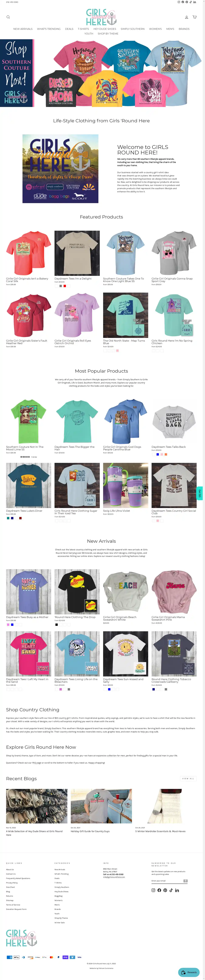Open Swig Life Ultra Violet product thumbnail
Image resolution: width=205 pixels, height=980 pixels.
click(126, 485)
